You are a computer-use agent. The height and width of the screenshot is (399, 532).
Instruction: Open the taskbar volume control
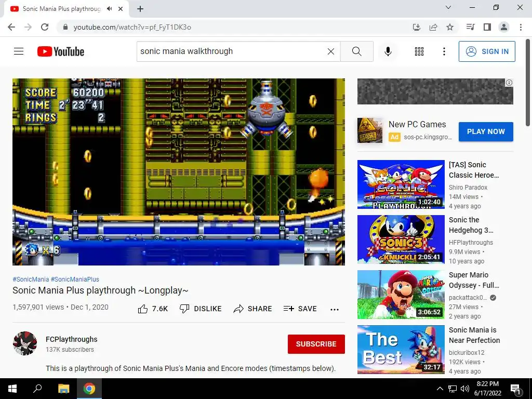click(465, 389)
